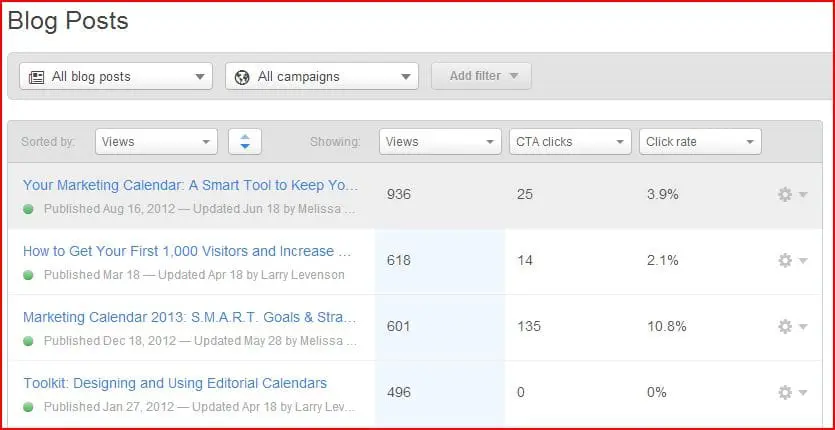Viewport: 835px width, 430px height.
Task: Toggle the sort order direction button
Action: click(245, 142)
